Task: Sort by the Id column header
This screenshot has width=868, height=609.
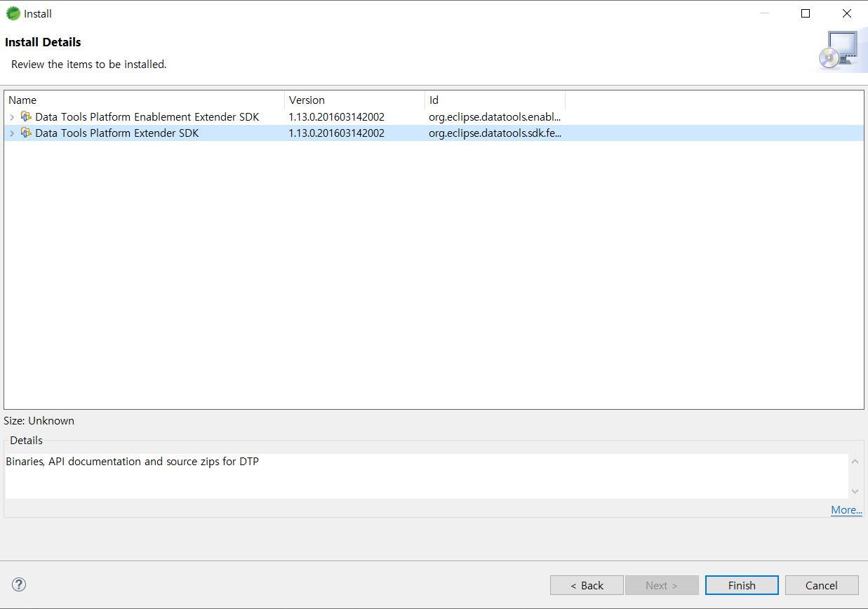Action: 495,100
